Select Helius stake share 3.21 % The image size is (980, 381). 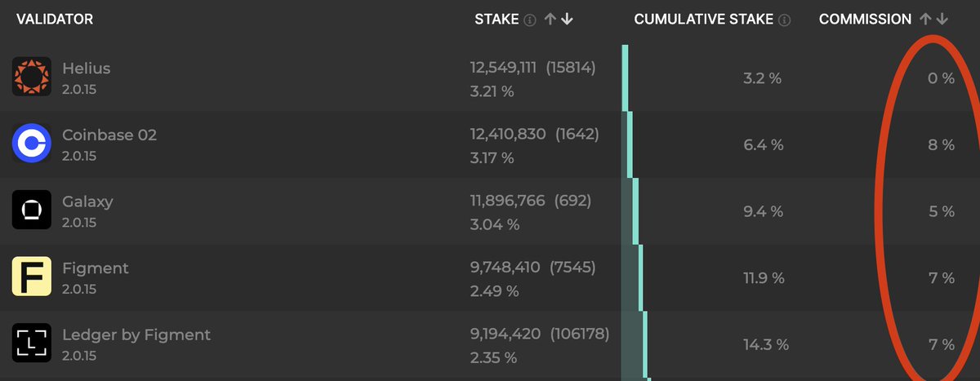pos(492,91)
